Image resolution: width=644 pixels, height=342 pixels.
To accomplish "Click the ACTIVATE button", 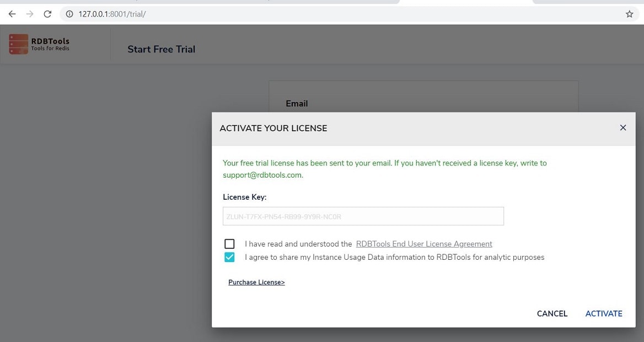I will (604, 314).
